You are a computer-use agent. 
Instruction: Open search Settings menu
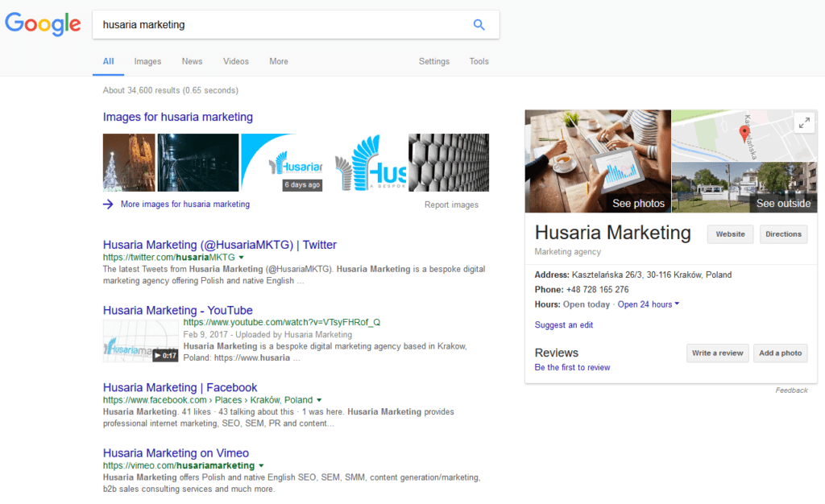point(434,61)
